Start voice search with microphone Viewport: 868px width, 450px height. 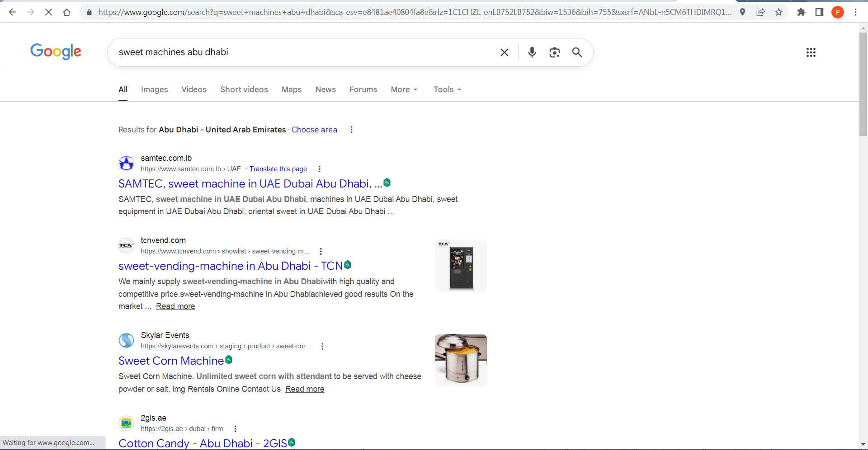532,52
